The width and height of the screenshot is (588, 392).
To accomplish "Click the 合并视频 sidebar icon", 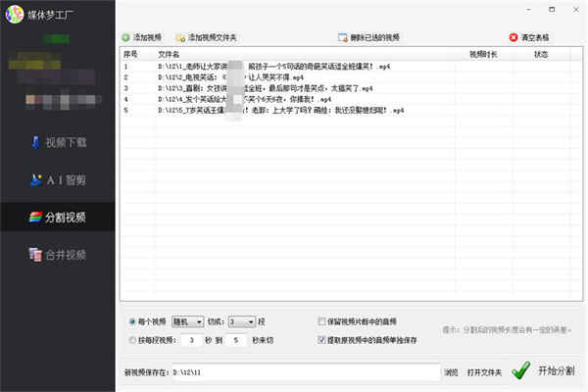I will [x=35, y=255].
